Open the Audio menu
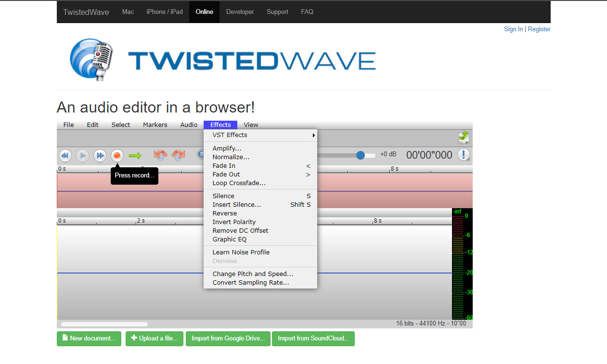Image resolution: width=607 pixels, height=364 pixels. pos(189,125)
